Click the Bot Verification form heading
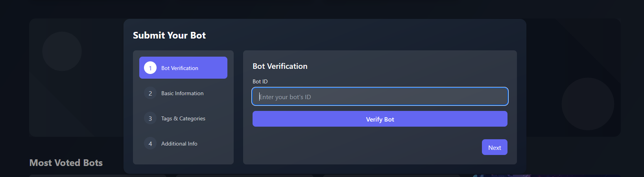Viewport: 644px width, 177px height. (x=280, y=66)
